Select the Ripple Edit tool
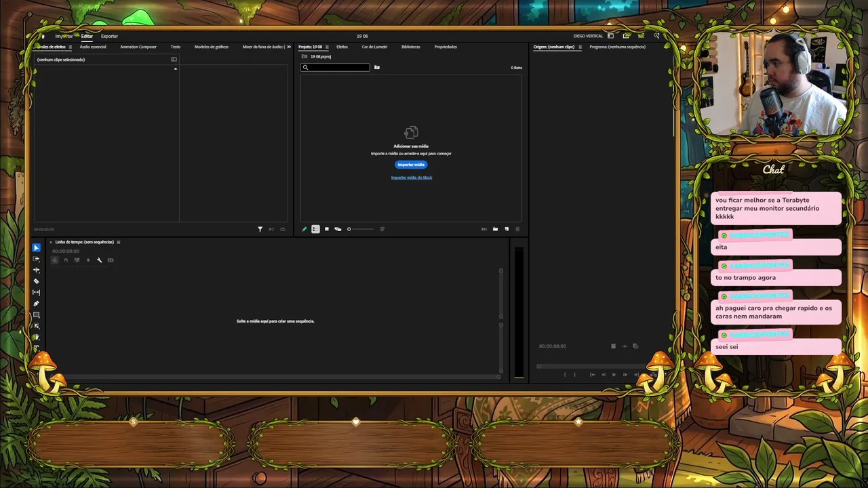The height and width of the screenshot is (488, 868). [37, 270]
